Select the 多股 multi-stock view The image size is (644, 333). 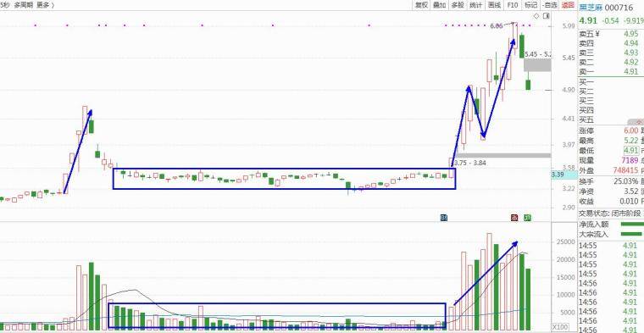(x=458, y=5)
